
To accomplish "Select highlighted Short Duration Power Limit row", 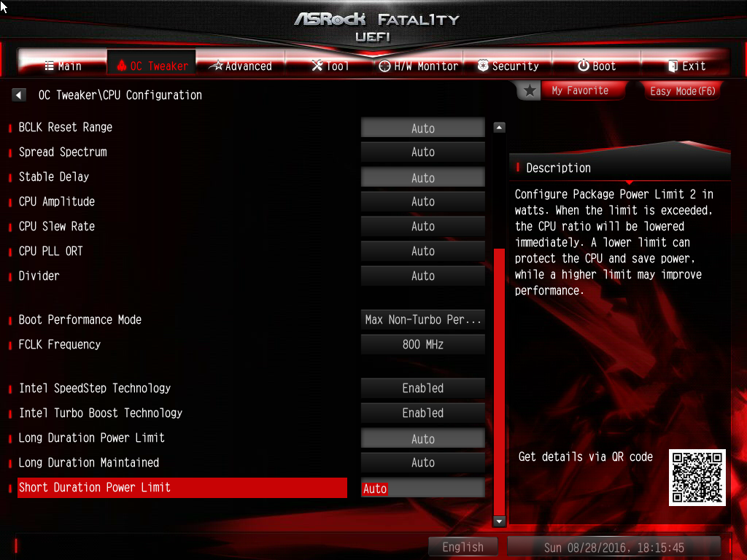I will coord(182,488).
